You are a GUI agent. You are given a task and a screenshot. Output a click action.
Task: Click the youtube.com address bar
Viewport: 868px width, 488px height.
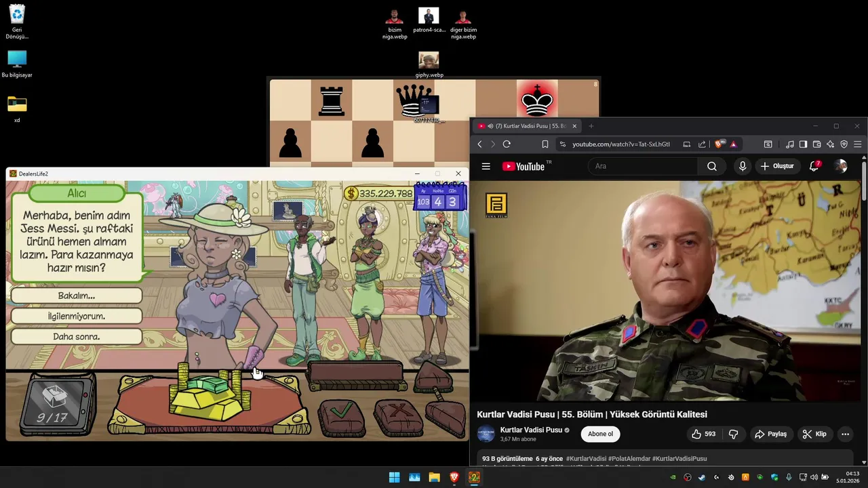(620, 144)
